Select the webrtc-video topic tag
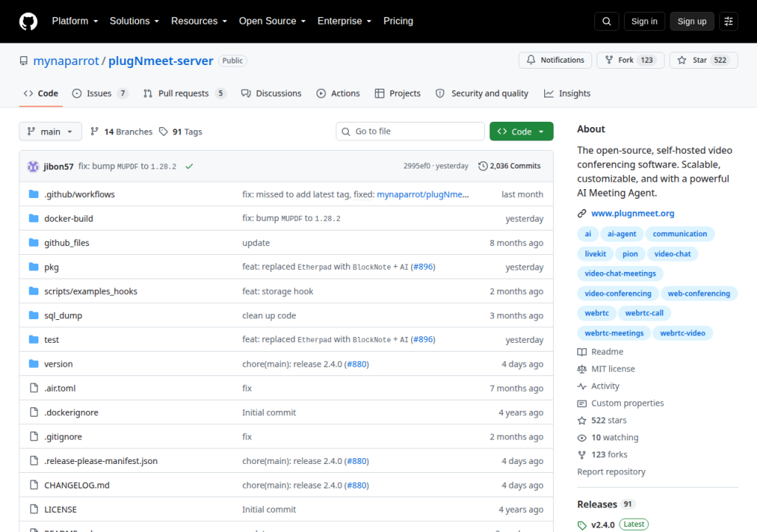This screenshot has height=532, width=757. pos(682,333)
